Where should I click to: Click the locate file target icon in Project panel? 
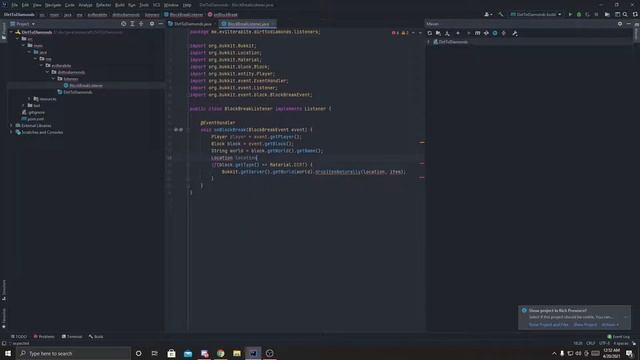[x=123, y=24]
